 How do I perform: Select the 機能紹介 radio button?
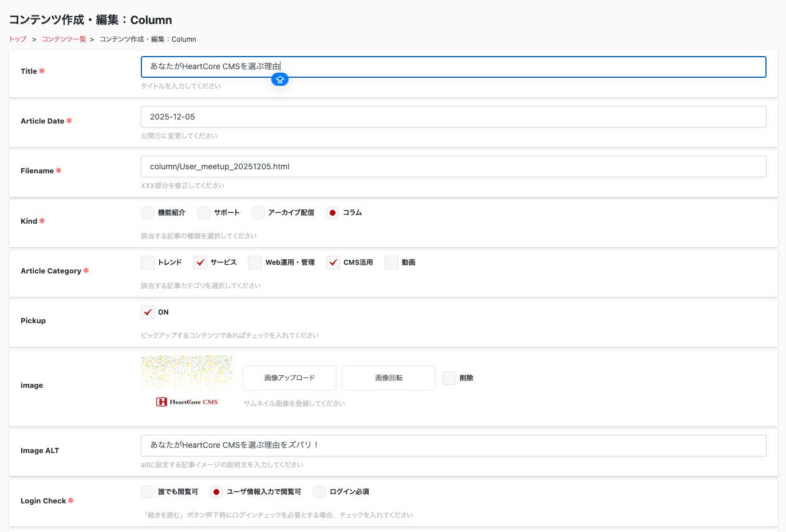click(148, 213)
